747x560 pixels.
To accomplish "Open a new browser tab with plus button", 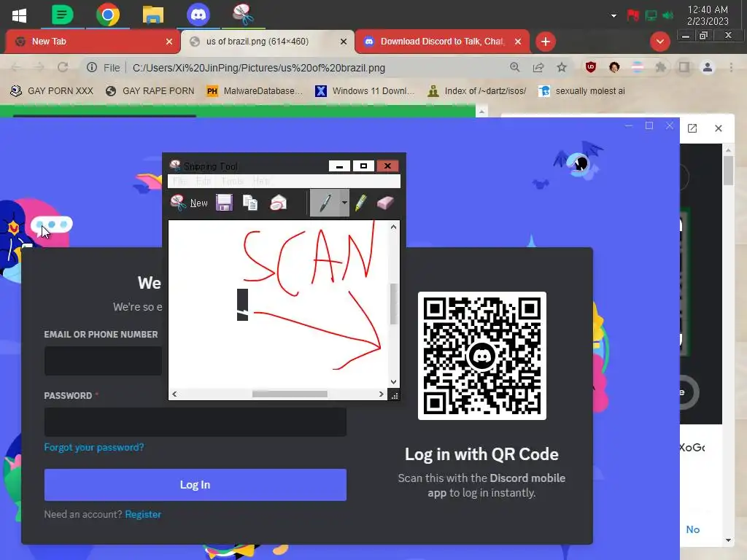I will (546, 42).
